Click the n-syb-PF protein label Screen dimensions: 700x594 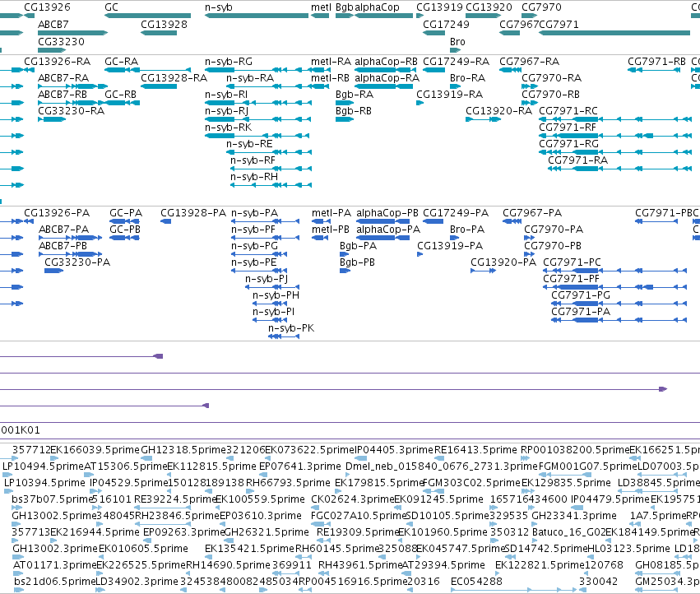pyautogui.click(x=253, y=229)
